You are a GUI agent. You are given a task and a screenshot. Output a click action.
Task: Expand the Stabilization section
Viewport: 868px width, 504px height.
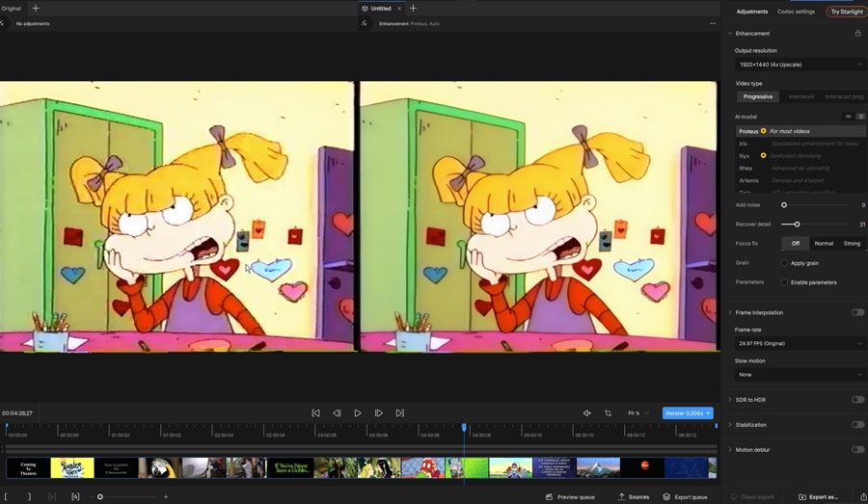coord(730,425)
